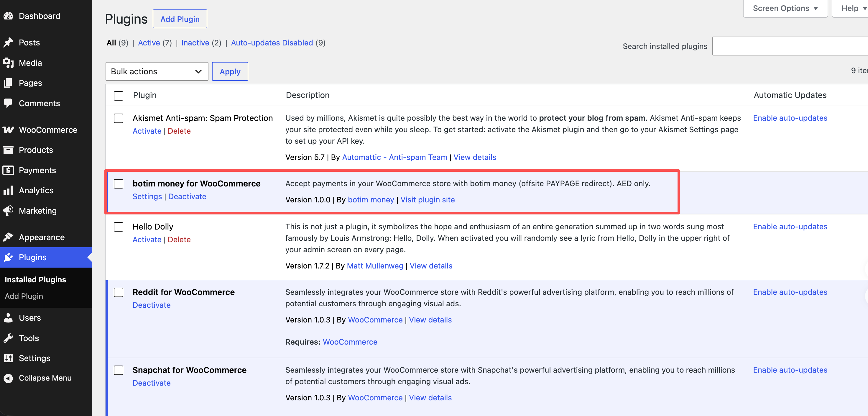The height and width of the screenshot is (416, 868).
Task: Check the botim money plugin checkbox
Action: 119,184
